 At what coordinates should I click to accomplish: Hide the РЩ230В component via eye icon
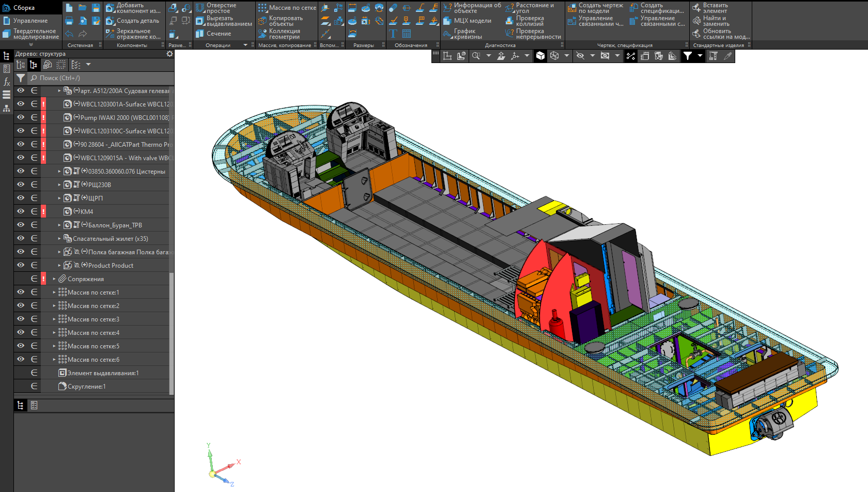tap(21, 185)
